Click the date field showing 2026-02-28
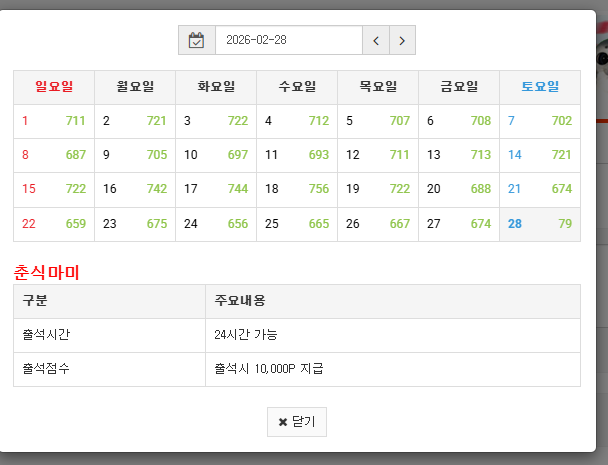The width and height of the screenshot is (608, 465). 288,41
